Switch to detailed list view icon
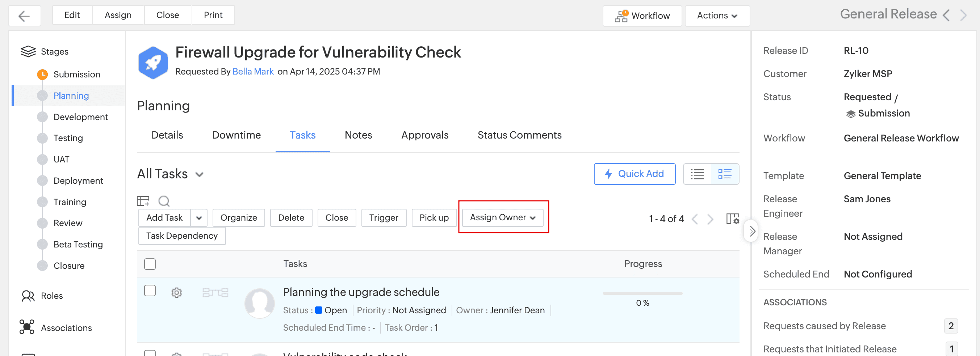This screenshot has width=980, height=356. [724, 174]
